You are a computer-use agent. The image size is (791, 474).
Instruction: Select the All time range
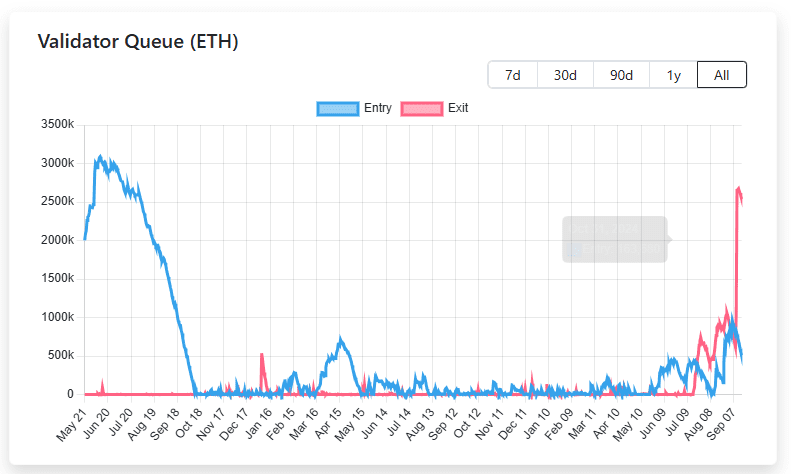721,75
